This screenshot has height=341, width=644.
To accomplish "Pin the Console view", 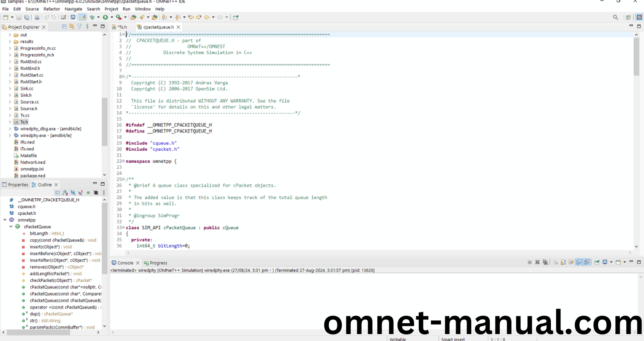I will [597, 262].
